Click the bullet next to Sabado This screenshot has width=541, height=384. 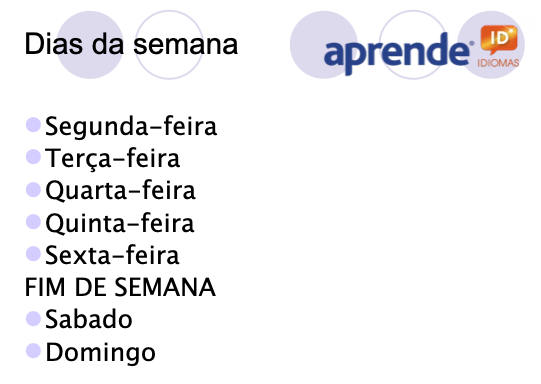click(x=33, y=318)
